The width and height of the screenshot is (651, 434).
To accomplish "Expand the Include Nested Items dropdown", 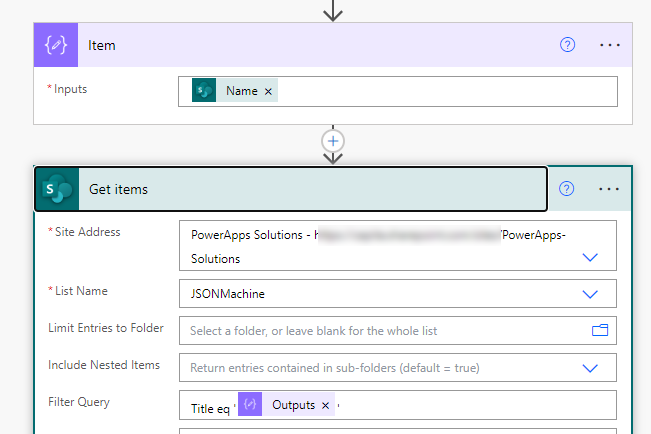I will click(x=590, y=368).
